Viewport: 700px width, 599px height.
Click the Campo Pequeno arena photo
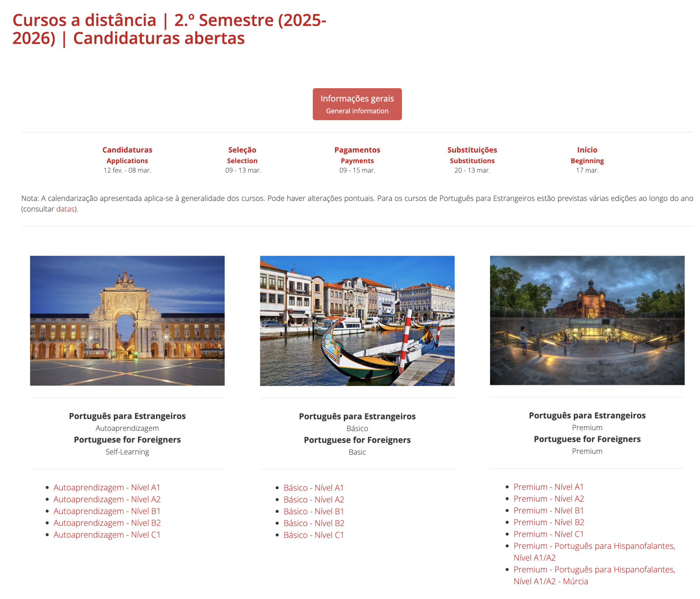(587, 320)
